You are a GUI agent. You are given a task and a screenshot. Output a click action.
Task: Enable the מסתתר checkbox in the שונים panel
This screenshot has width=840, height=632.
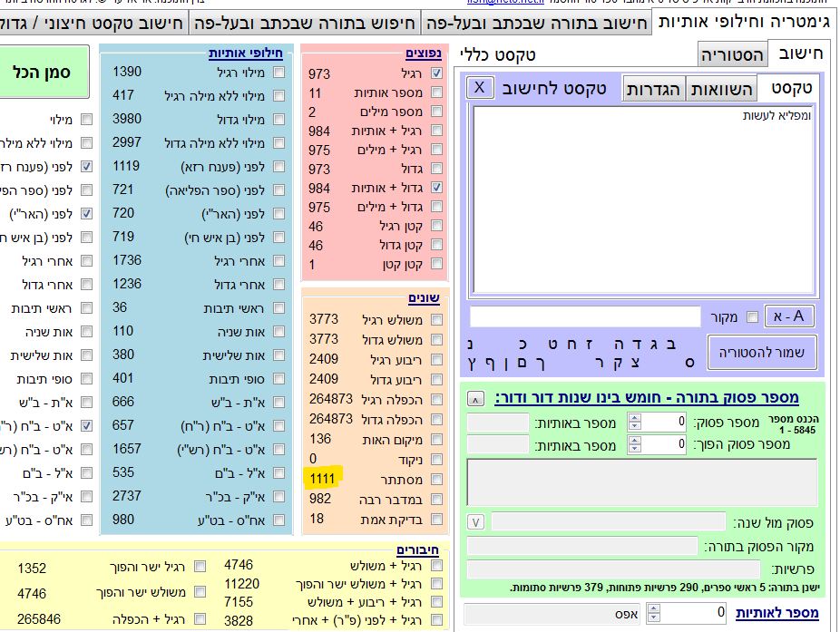click(437, 479)
